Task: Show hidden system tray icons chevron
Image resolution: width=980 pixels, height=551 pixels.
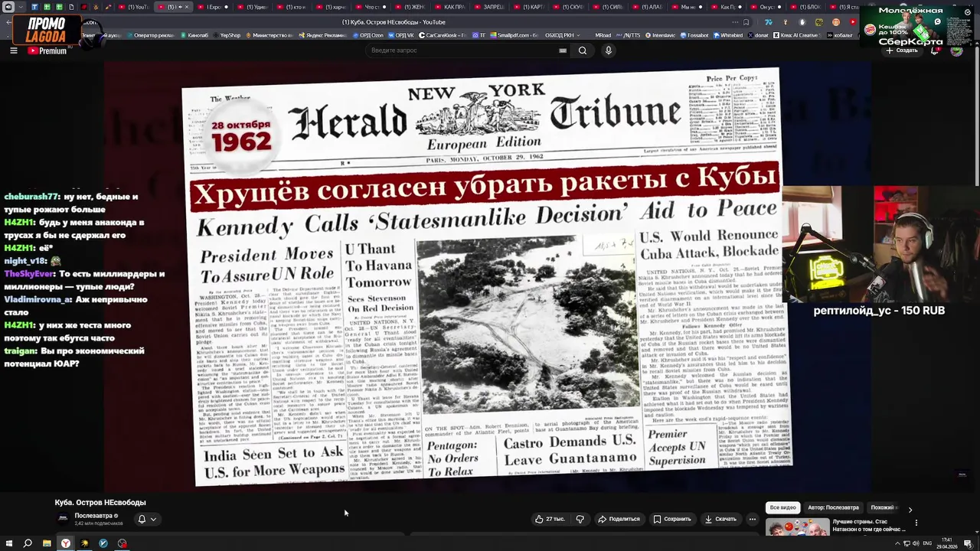Action: [x=897, y=543]
